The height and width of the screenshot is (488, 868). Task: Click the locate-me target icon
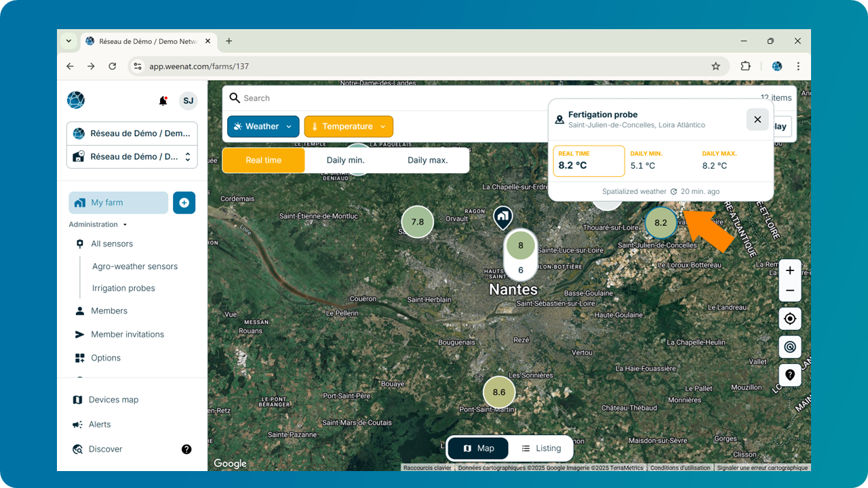(x=790, y=319)
